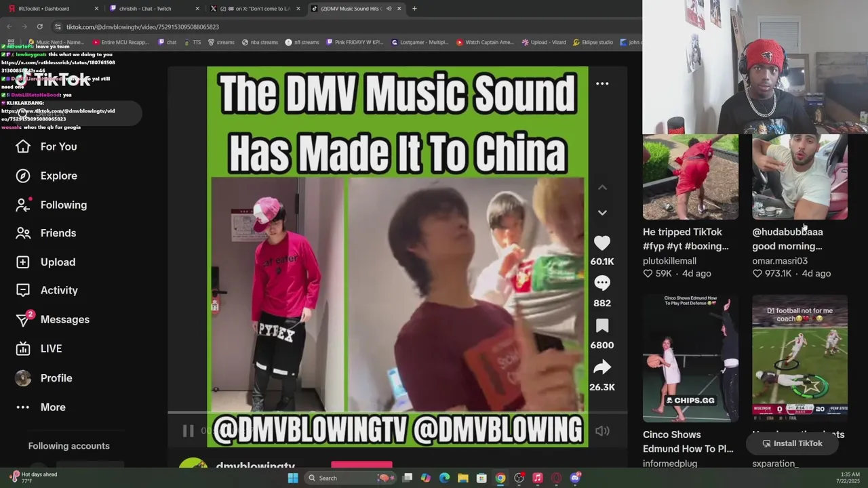Open the tripped TikTok boxing video thumbnail
The image size is (868, 488).
(x=690, y=176)
